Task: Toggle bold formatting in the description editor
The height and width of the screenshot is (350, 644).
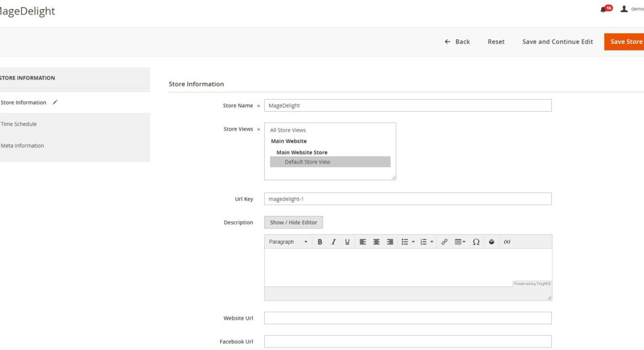Action: (x=320, y=242)
